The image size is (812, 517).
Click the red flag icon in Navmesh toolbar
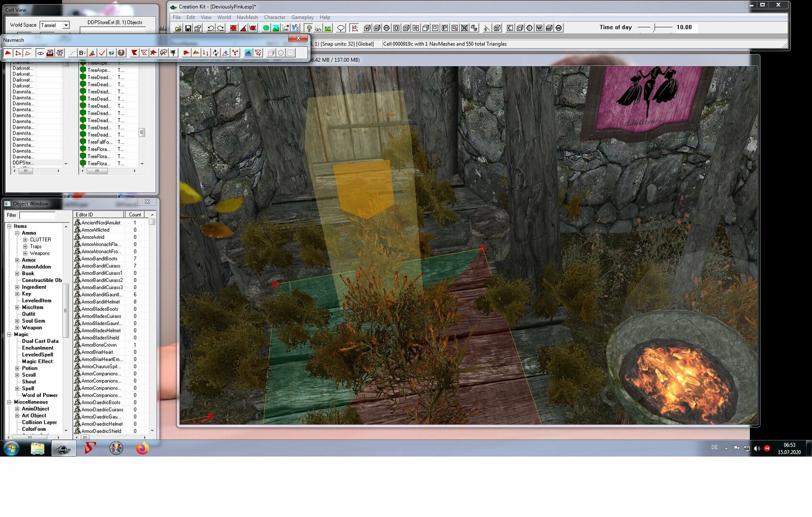(134, 53)
